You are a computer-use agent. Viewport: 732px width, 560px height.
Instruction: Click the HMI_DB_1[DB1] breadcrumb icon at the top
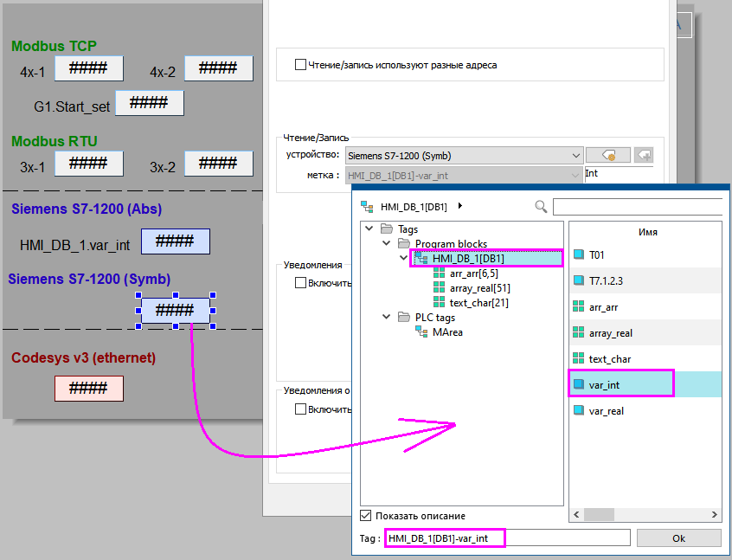[367, 207]
